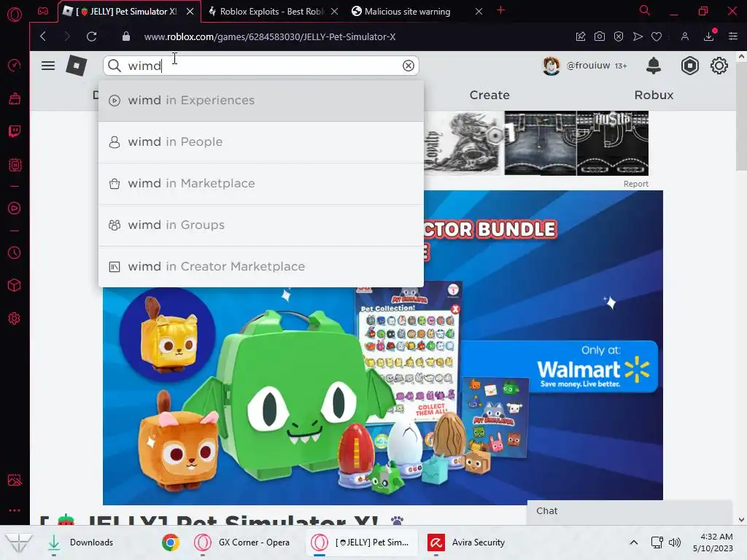Select 'wimd in Experiences' suggestion

(x=261, y=101)
